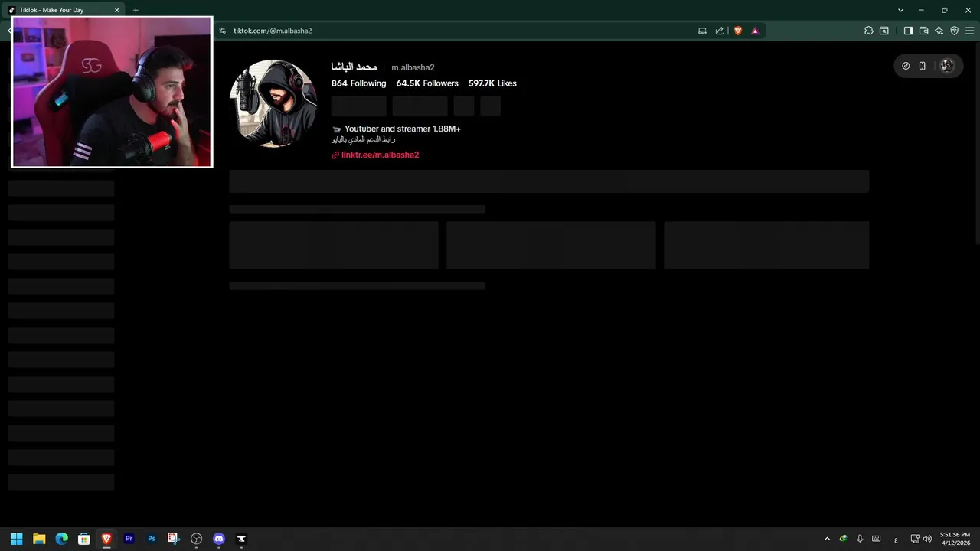
Task: Open Snipping Tool from taskbar
Action: pos(174,539)
